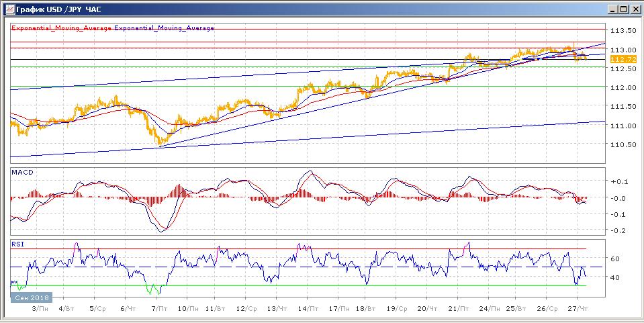
Task: Click the 112.00 price axis label
Action: pos(623,87)
